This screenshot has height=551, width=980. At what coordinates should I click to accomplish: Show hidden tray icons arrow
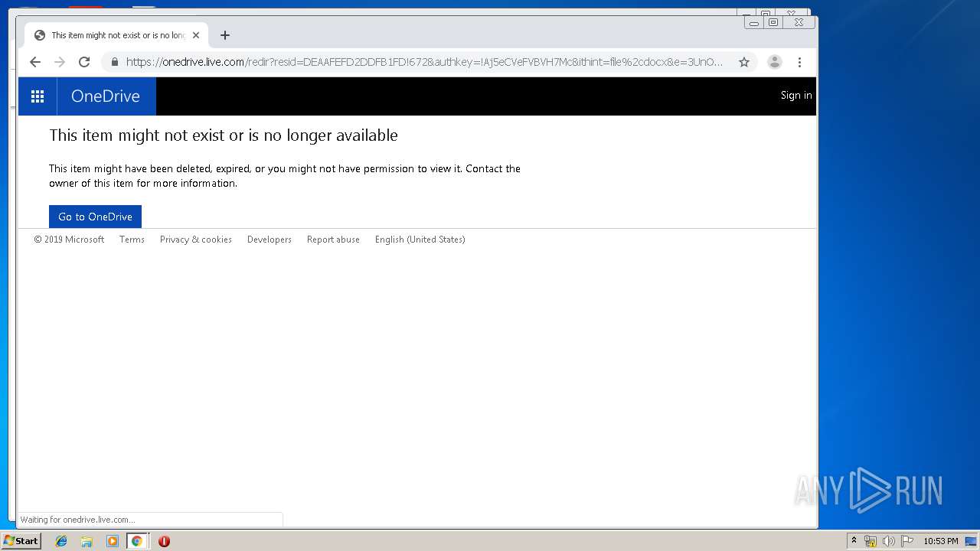(x=854, y=540)
